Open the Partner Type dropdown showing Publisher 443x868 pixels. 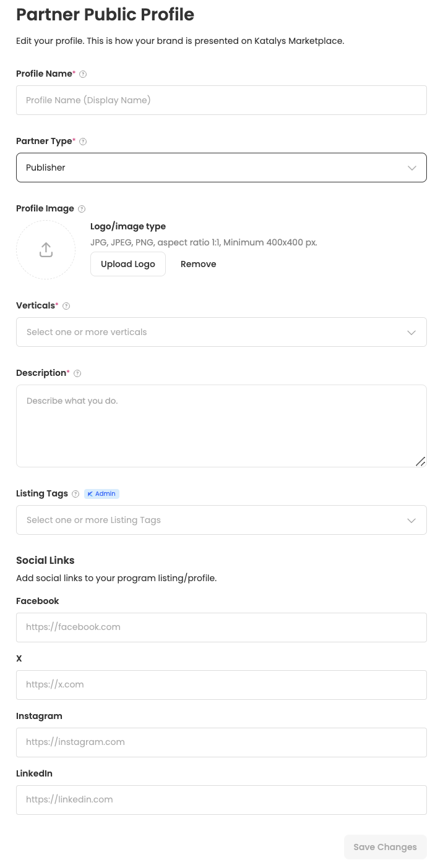221,168
